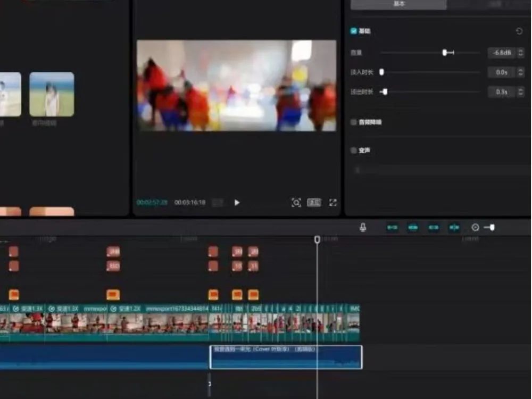Reset basic audio settings with circular arrow
532x399 pixels.
pyautogui.click(x=519, y=31)
